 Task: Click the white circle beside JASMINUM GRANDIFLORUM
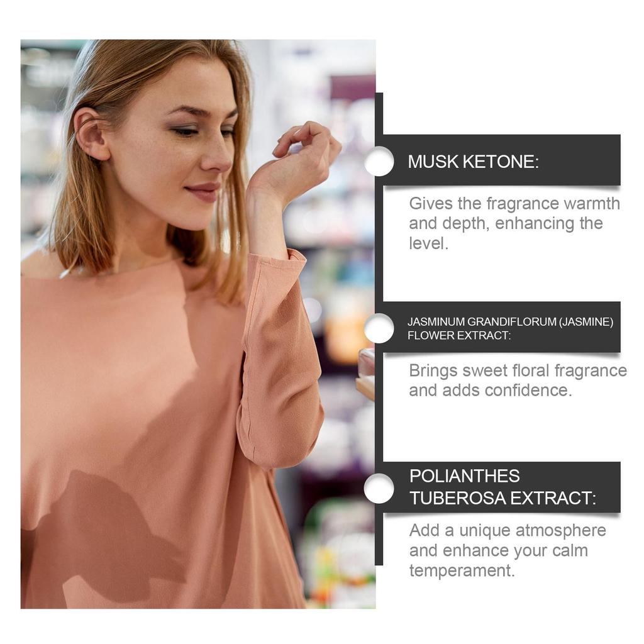[379, 328]
